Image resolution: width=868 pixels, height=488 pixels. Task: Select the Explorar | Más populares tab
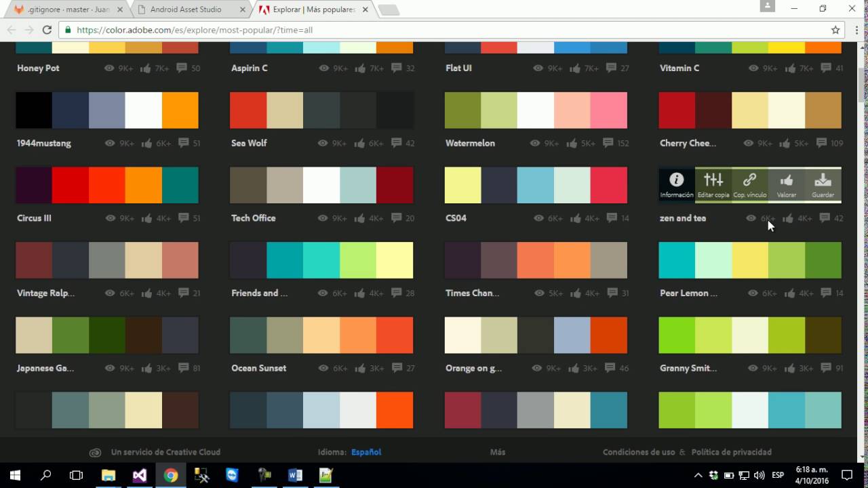(x=314, y=9)
